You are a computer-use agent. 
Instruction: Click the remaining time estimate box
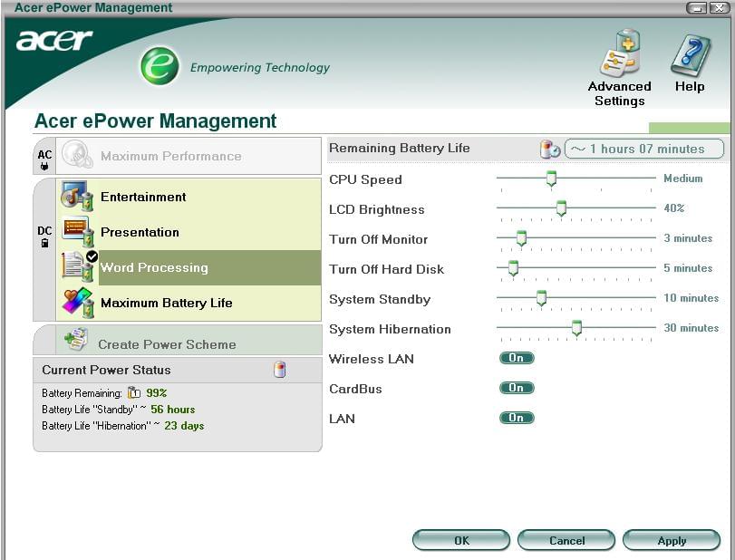(644, 149)
